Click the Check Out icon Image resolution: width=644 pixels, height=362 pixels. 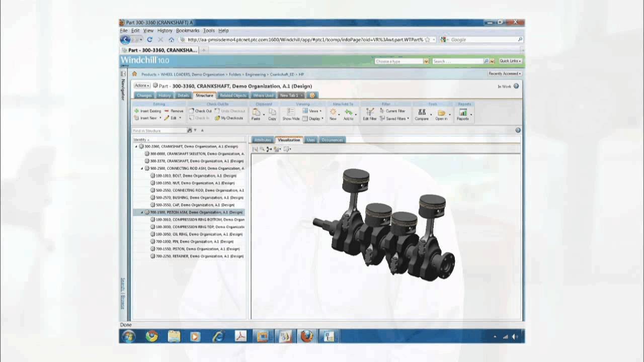192,111
